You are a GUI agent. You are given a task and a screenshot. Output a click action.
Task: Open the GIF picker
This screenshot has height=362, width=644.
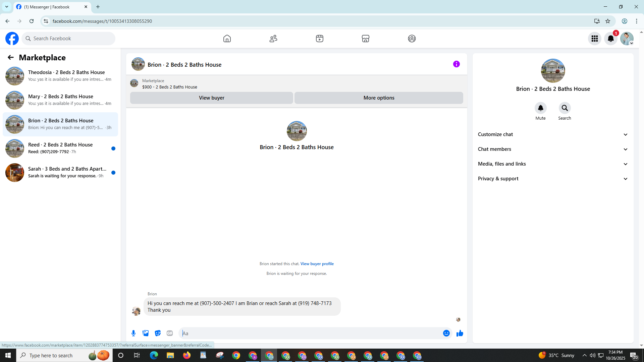(x=170, y=333)
